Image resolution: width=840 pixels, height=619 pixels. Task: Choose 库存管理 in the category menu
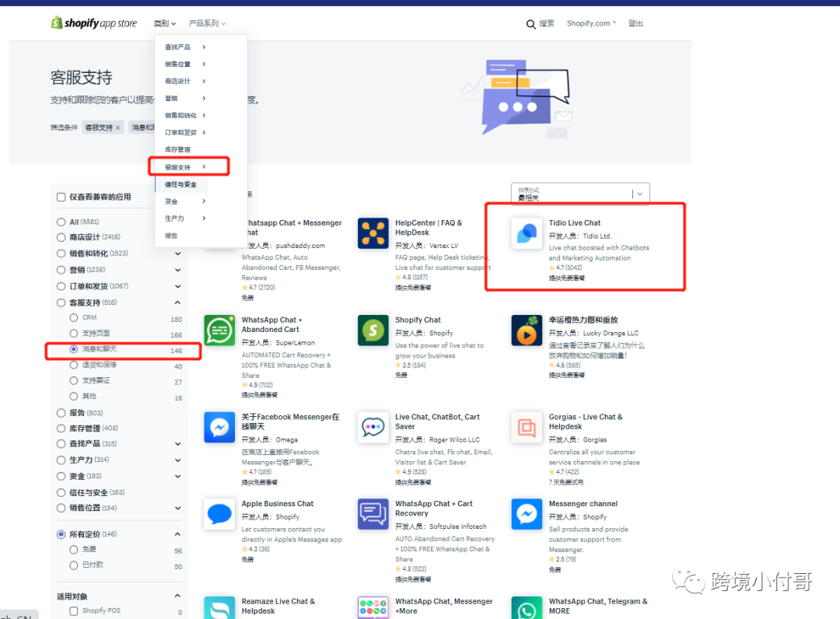[x=178, y=149]
